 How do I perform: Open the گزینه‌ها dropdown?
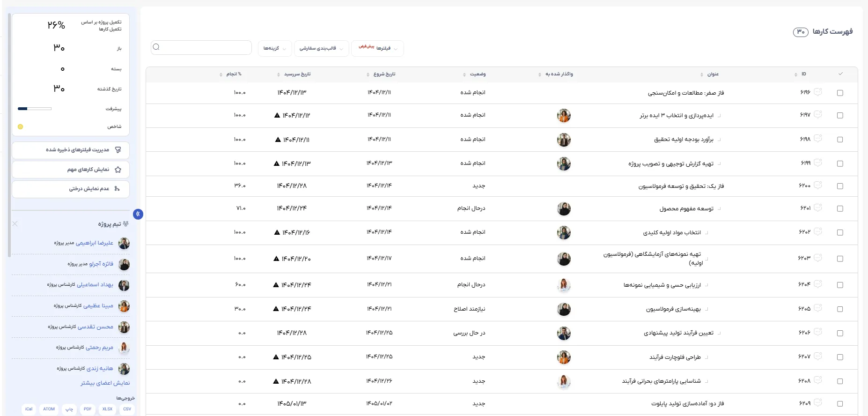274,48
